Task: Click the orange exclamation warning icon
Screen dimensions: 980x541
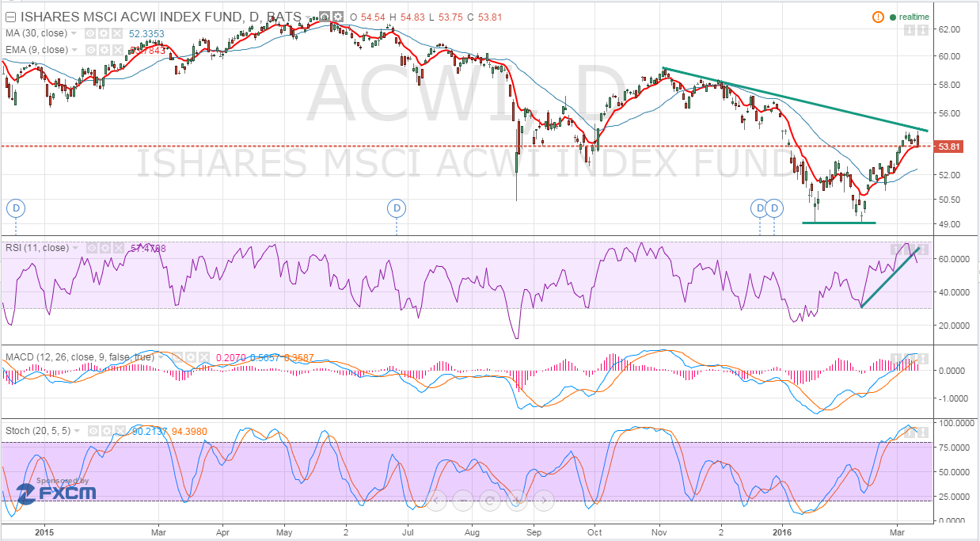Action: [877, 17]
